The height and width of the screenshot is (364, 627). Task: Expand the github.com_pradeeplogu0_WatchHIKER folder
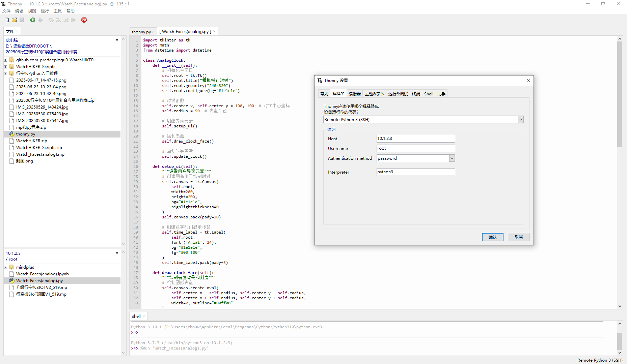click(6, 60)
